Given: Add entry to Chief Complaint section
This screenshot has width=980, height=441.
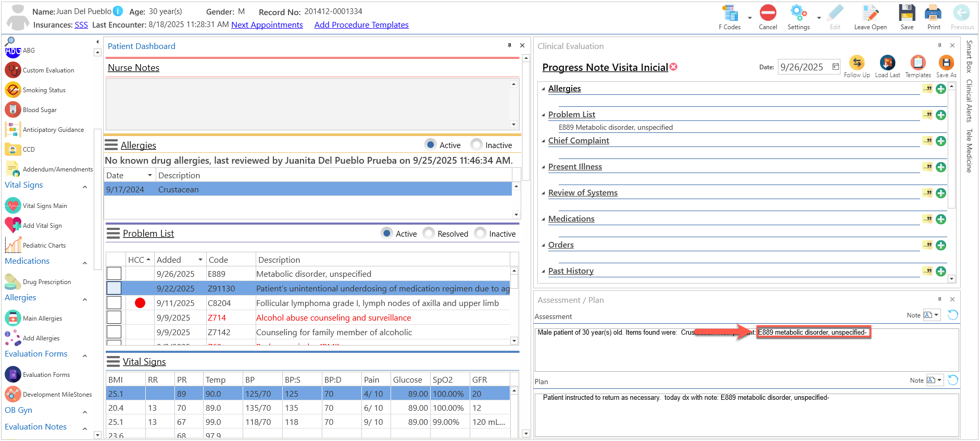Looking at the screenshot, I should pos(941,141).
